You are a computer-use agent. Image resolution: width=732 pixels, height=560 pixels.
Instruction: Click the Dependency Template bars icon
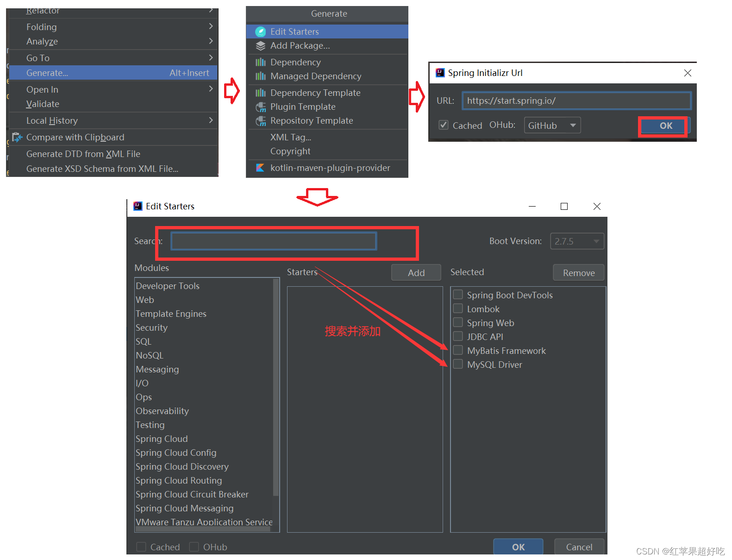[261, 93]
